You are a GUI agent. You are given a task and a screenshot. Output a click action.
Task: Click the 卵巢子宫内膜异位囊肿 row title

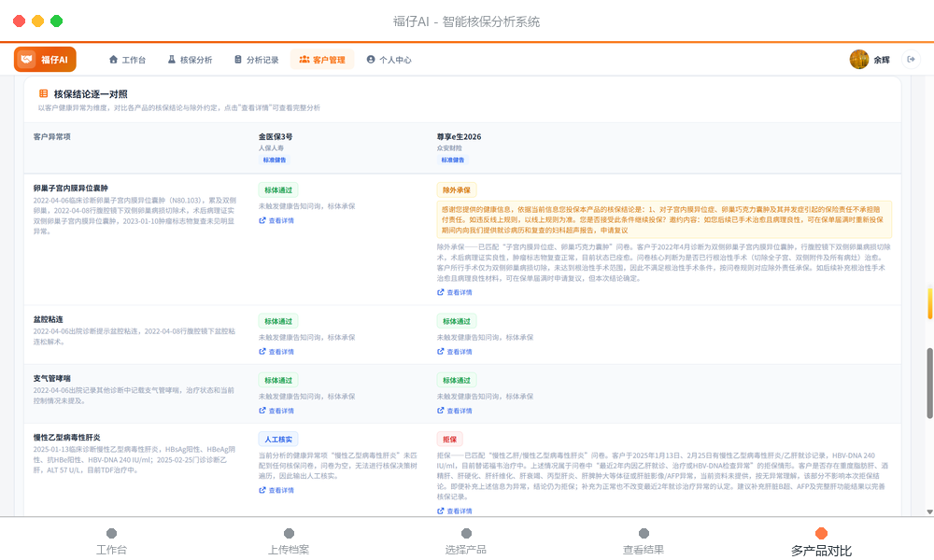click(70, 188)
